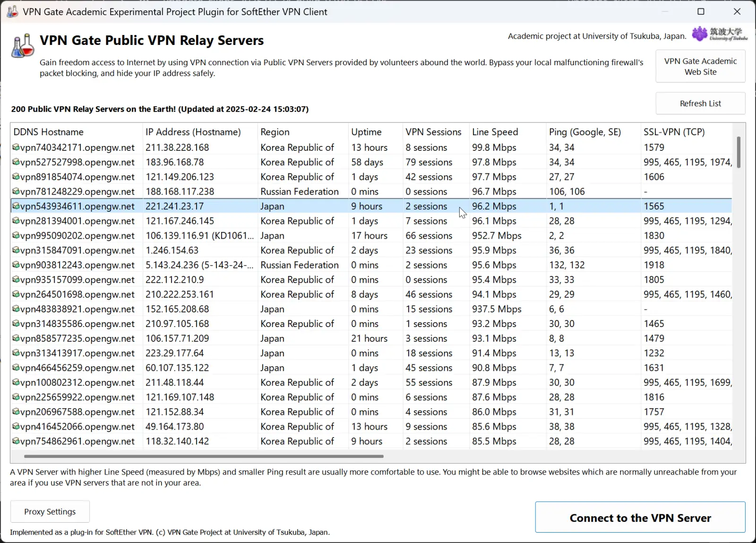Click the 952.7 Mbps line speed cell
The width and height of the screenshot is (756, 543).
pos(497,235)
